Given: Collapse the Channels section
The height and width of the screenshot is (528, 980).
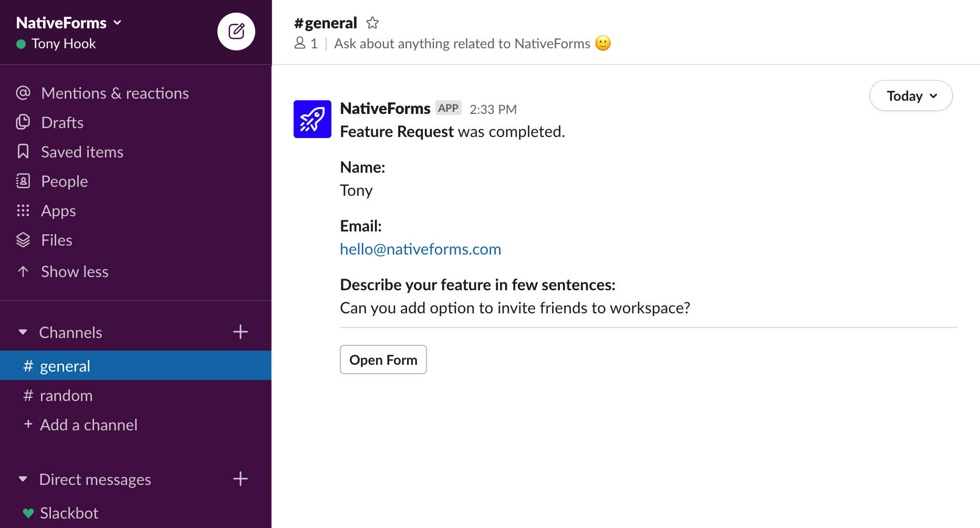Looking at the screenshot, I should 23,332.
